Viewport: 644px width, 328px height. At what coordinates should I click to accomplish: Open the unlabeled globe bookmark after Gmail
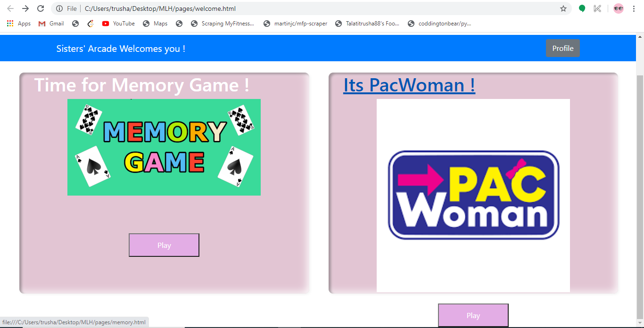click(75, 24)
